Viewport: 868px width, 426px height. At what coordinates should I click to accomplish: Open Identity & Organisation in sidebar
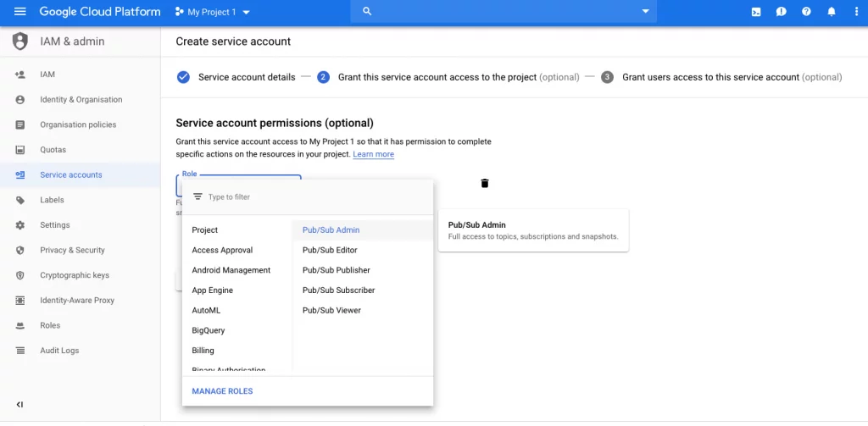pos(81,100)
